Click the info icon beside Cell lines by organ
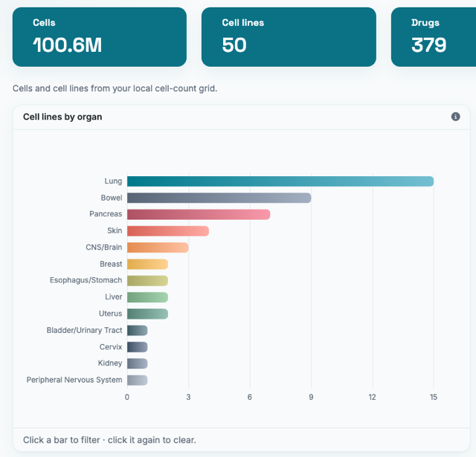 [x=455, y=117]
